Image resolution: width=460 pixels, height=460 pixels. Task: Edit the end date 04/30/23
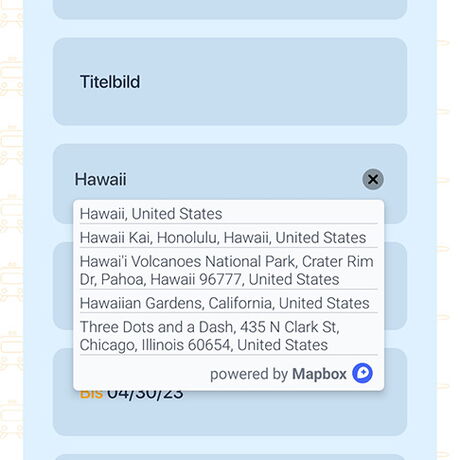(x=145, y=395)
